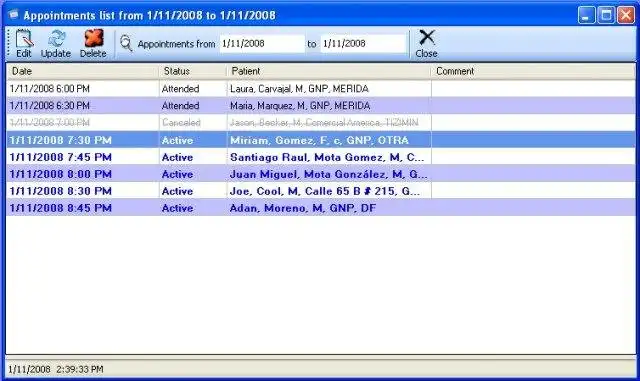Sort by Comment column header

(533, 71)
